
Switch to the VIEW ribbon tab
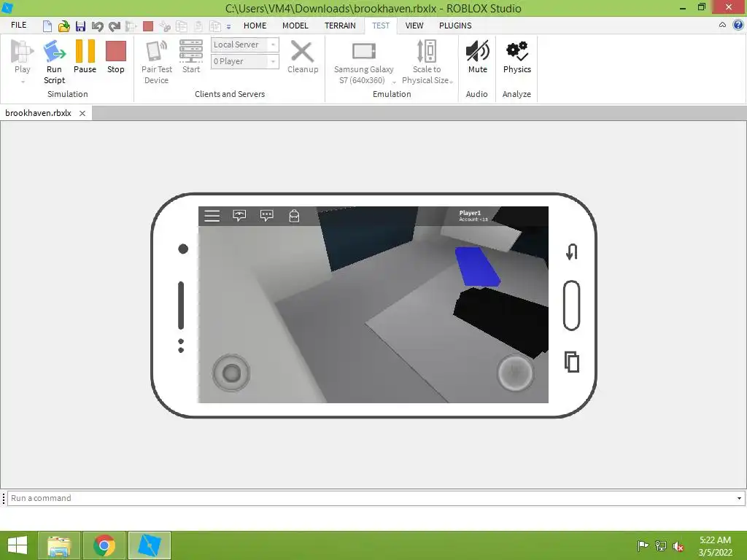point(414,26)
